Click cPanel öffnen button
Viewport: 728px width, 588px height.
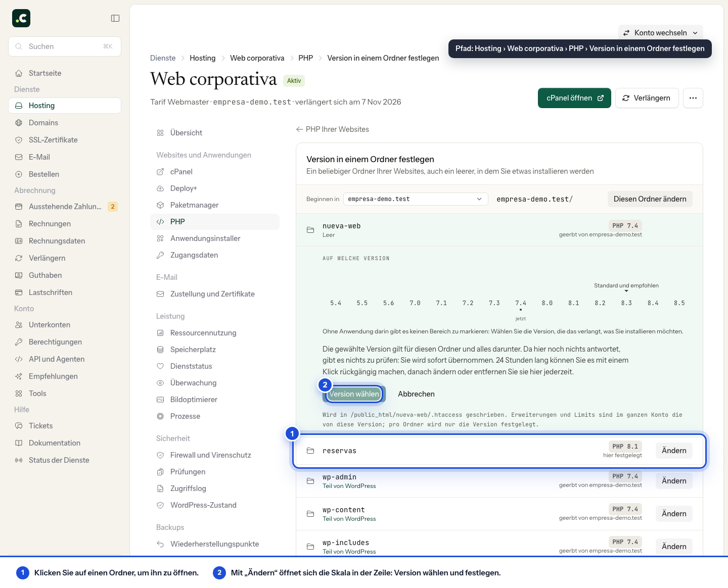(574, 98)
